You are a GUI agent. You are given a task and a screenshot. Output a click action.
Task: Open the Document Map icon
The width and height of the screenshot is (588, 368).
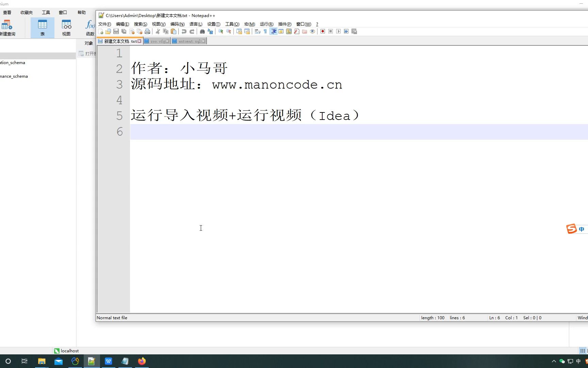289,31
